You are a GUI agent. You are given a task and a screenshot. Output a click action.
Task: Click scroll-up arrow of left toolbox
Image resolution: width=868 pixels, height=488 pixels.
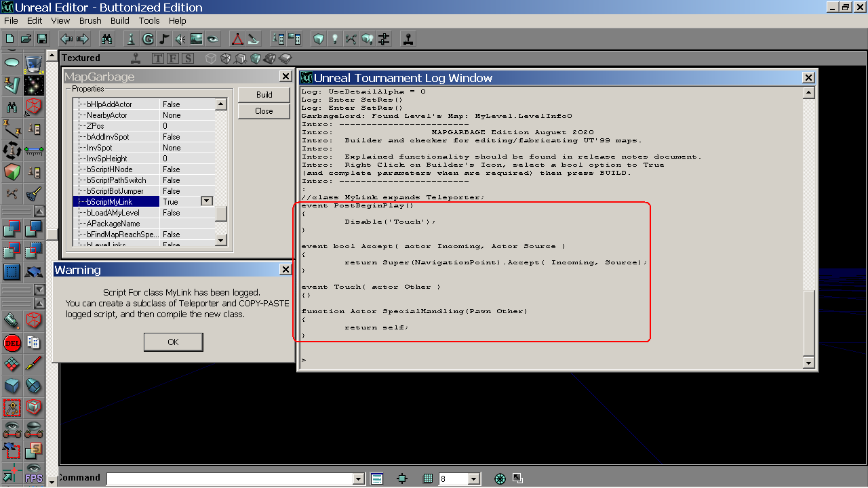point(52,56)
